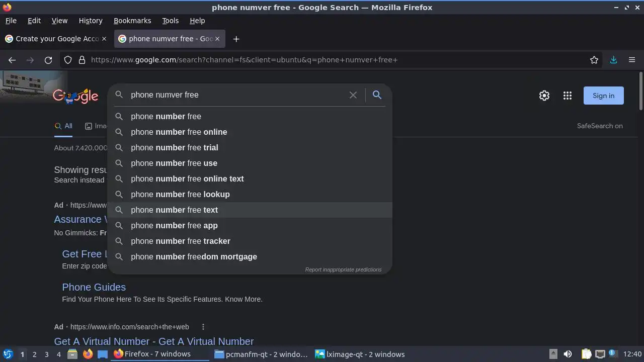Viewport: 644px width, 362px height.
Task: Click the Google doodle logo
Action: point(75,96)
